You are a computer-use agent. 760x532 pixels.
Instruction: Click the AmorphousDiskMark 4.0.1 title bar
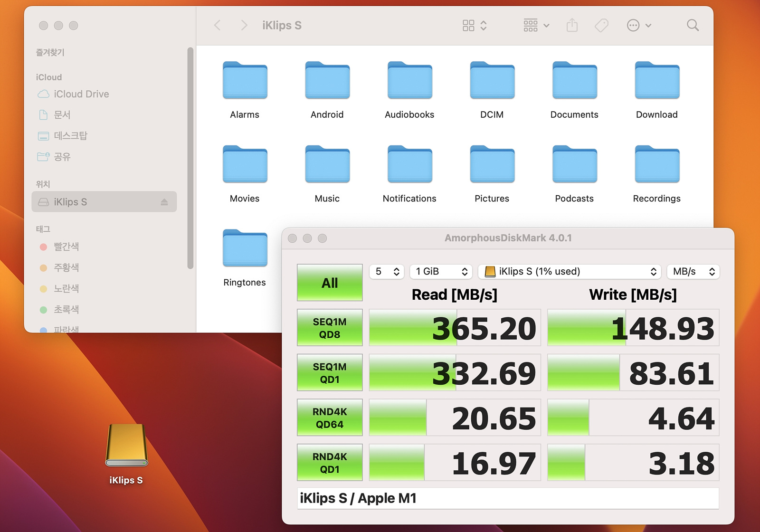[x=508, y=238]
